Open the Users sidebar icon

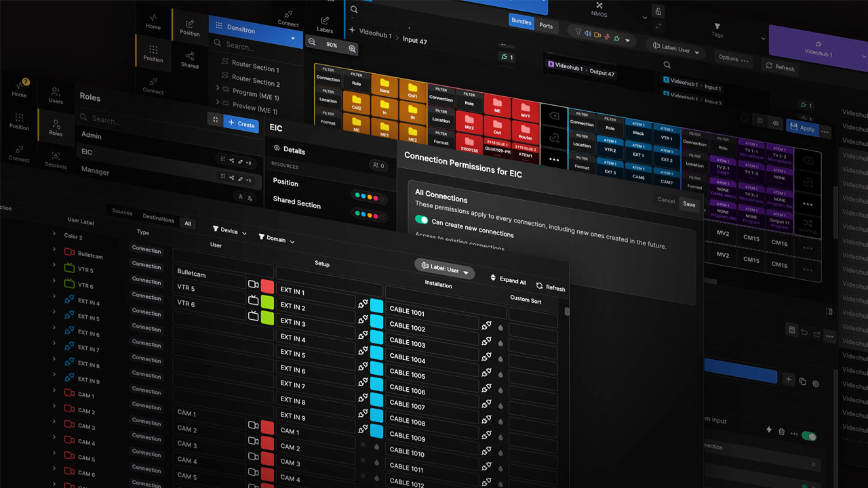point(56,95)
